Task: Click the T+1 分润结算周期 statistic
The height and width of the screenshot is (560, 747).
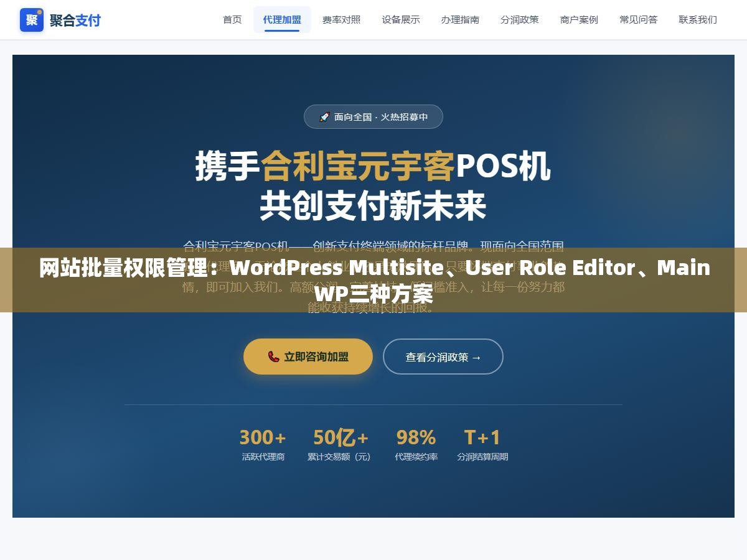Action: 482,444
